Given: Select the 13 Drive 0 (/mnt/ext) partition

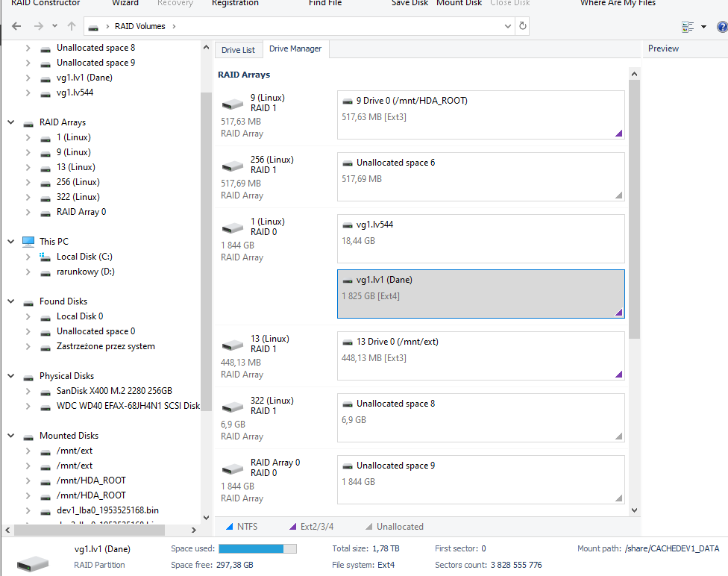Looking at the screenshot, I should coord(480,356).
